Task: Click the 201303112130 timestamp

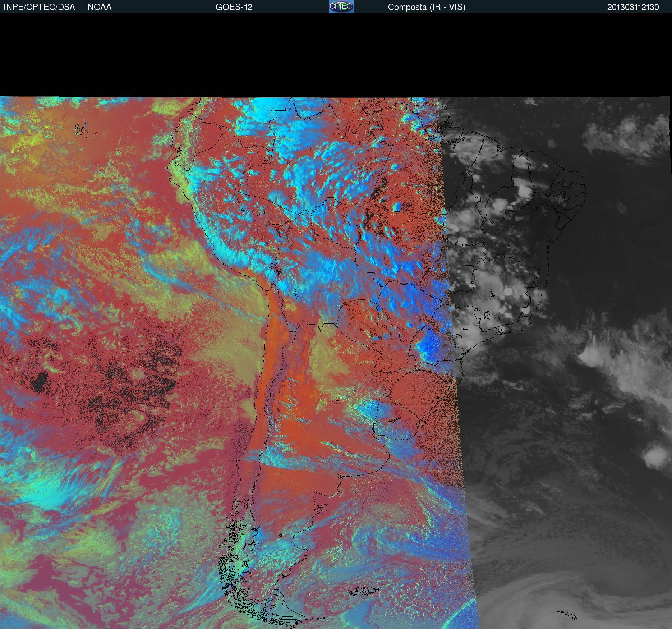Action: 633,7
